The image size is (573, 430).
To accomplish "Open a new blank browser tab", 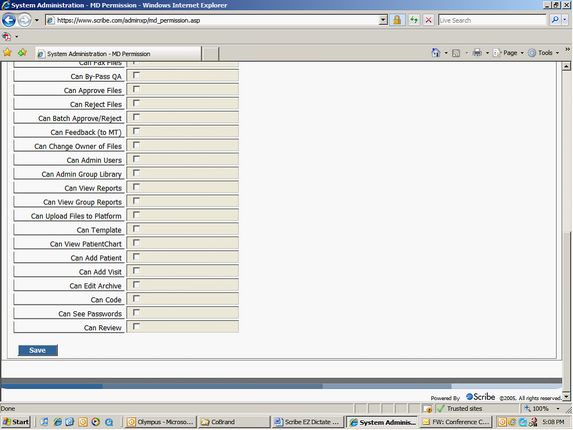I will [210, 54].
